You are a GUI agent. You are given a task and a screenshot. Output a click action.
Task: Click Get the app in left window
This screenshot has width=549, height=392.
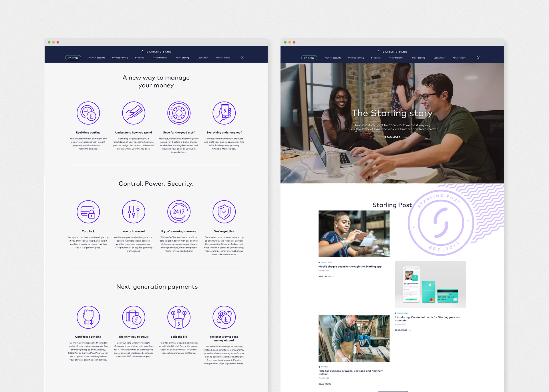tap(73, 58)
